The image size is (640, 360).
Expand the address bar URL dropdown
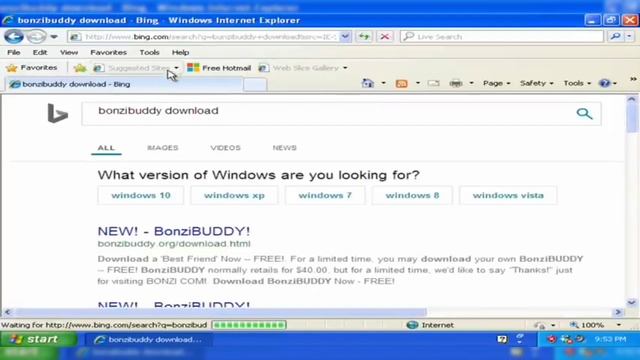(345, 37)
